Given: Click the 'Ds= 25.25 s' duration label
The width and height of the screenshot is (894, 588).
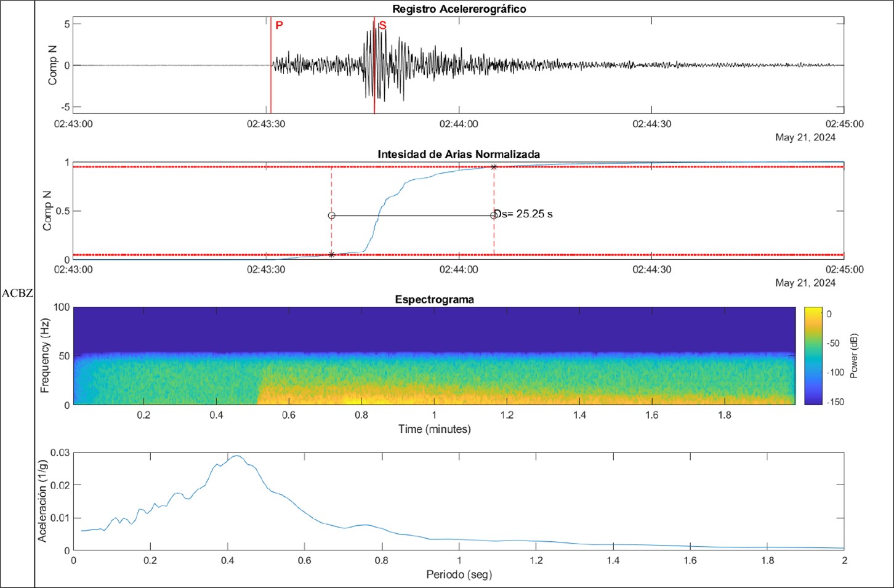Looking at the screenshot, I should coord(524,214).
